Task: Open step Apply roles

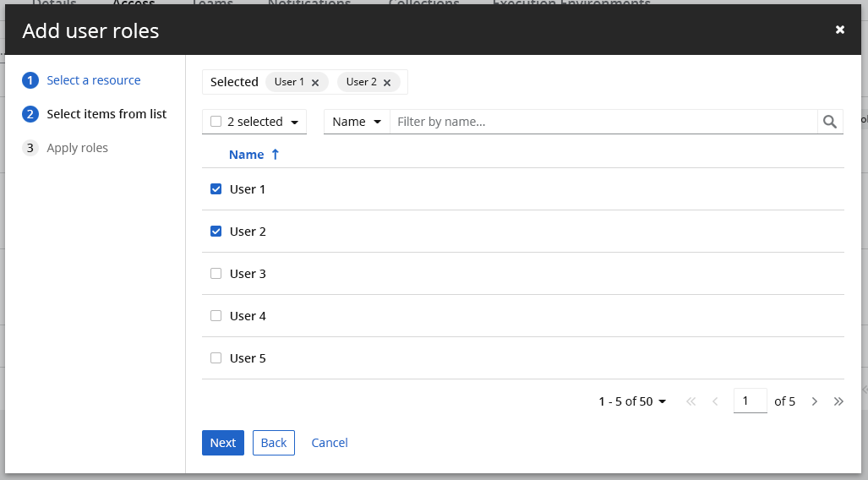Action: coord(77,148)
